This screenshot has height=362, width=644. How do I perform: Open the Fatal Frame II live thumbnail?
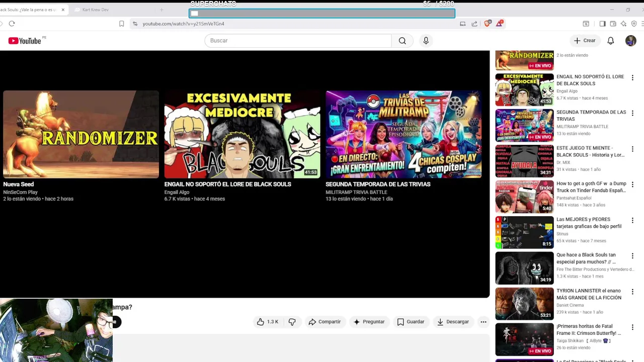pos(524,339)
